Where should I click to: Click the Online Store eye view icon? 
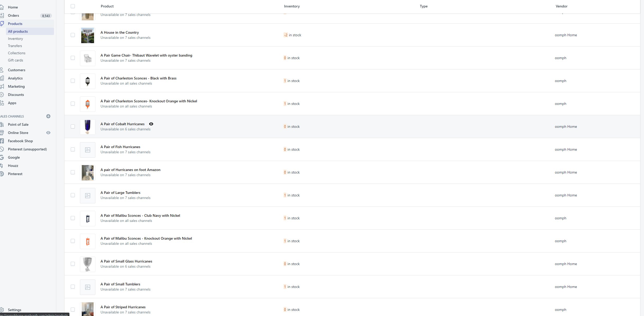click(48, 133)
